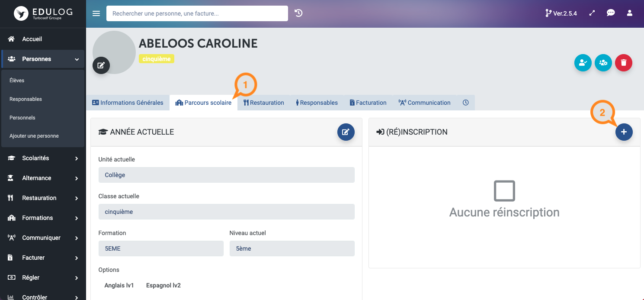Image resolution: width=644 pixels, height=300 pixels.
Task: Delete the person with red trash button
Action: 624,63
